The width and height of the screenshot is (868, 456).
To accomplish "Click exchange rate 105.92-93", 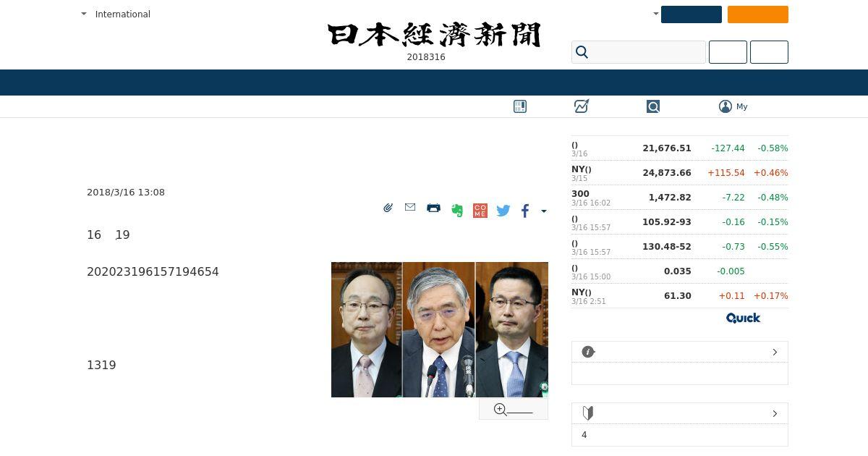I will click(667, 222).
